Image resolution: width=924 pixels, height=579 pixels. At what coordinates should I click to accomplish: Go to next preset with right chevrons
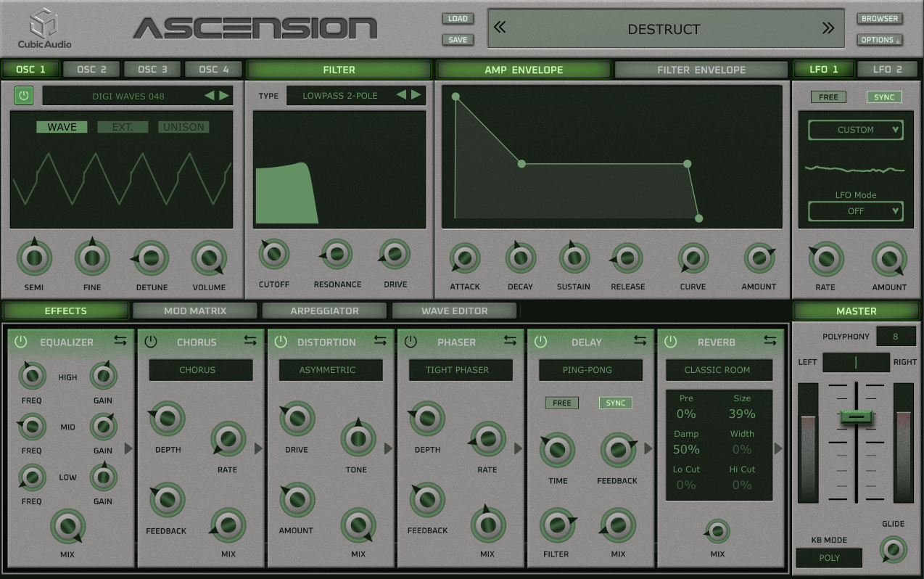pyautogui.click(x=828, y=28)
